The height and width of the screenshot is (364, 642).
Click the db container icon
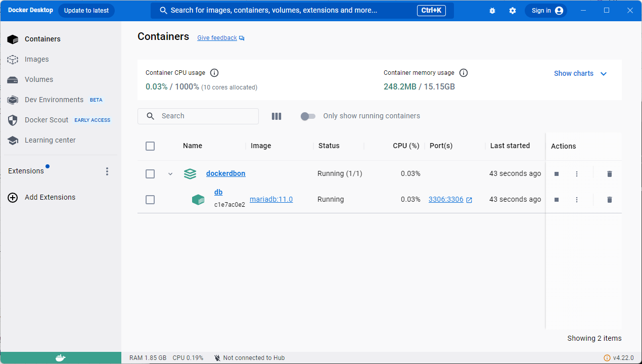(x=198, y=200)
